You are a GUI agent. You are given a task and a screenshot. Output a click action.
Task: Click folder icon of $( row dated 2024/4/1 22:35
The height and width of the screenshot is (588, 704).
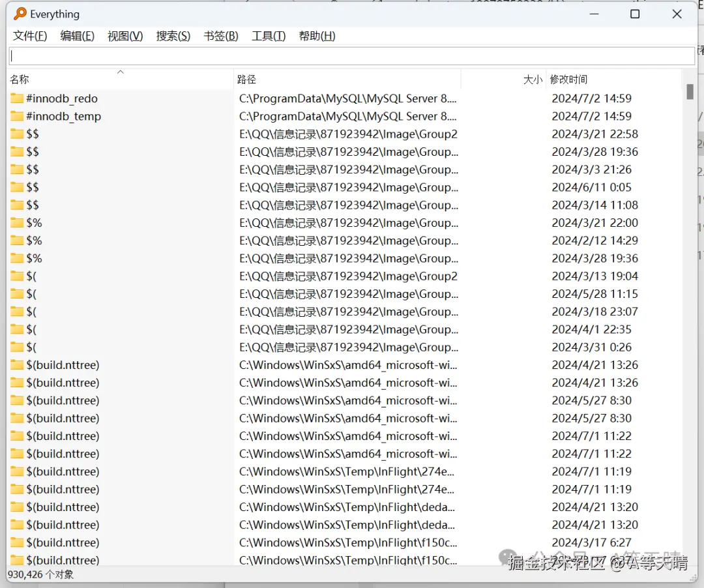17,329
